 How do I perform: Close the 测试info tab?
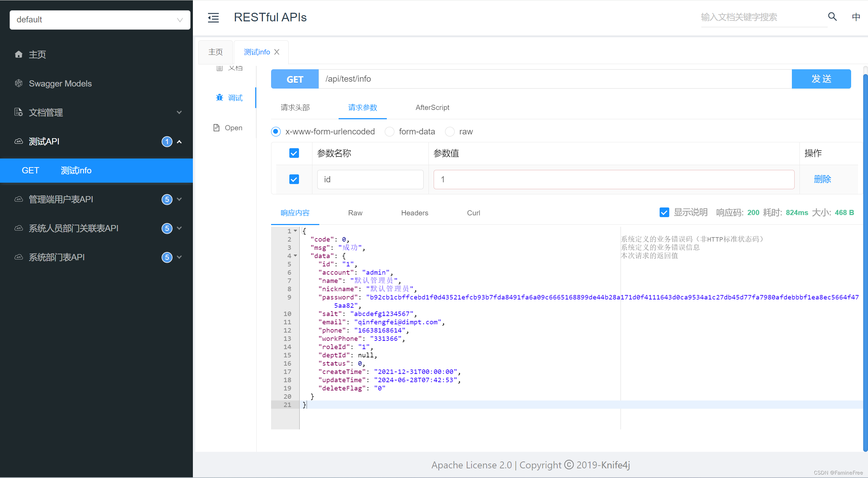pos(277,52)
